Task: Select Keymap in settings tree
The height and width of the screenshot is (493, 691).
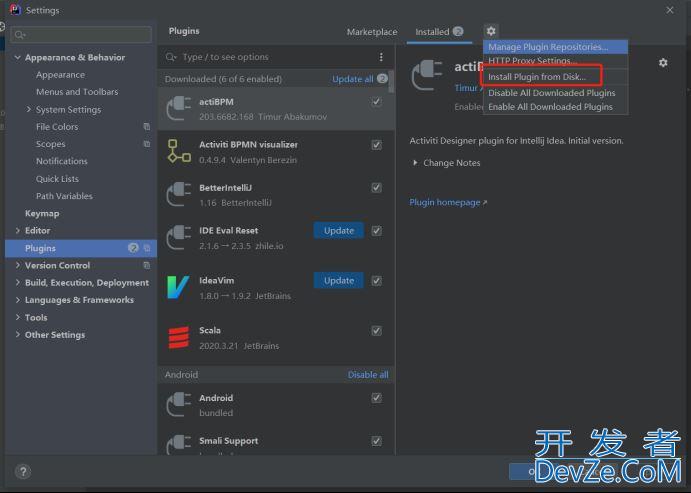Action: [x=42, y=213]
